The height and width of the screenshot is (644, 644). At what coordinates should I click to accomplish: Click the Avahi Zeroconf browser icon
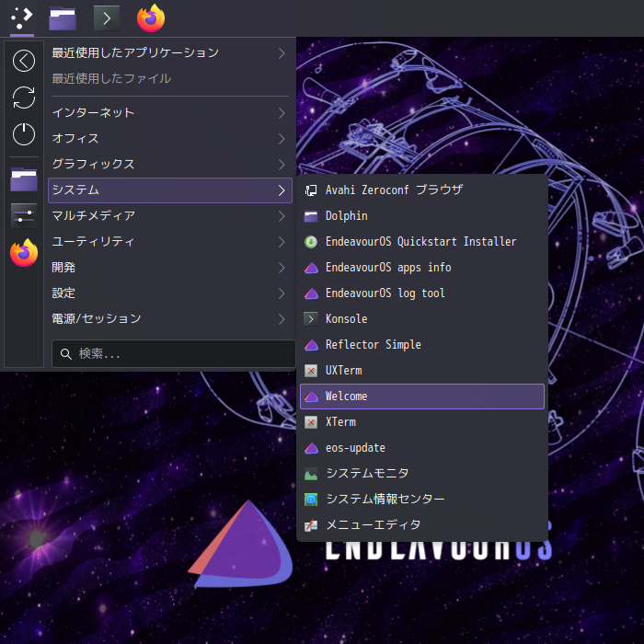tap(311, 190)
